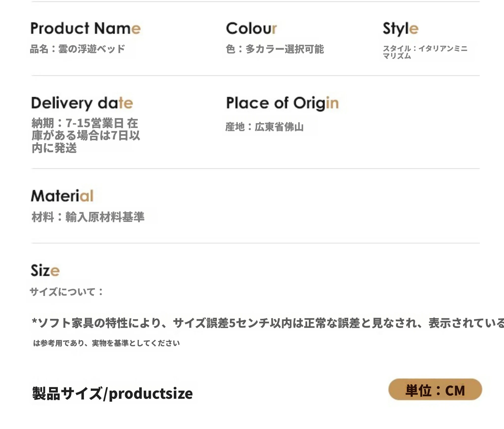504x429 pixels.
Task: Click the Size heading
Action: click(x=45, y=270)
